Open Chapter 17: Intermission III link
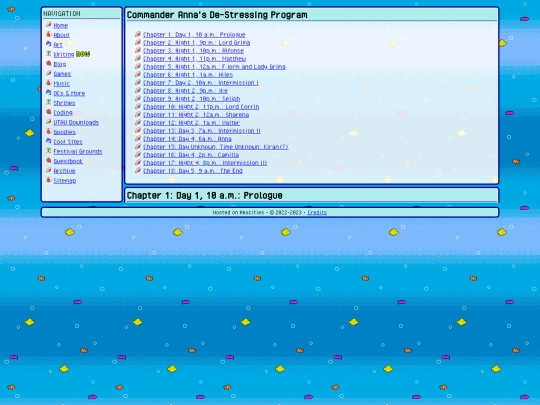 coord(205,163)
